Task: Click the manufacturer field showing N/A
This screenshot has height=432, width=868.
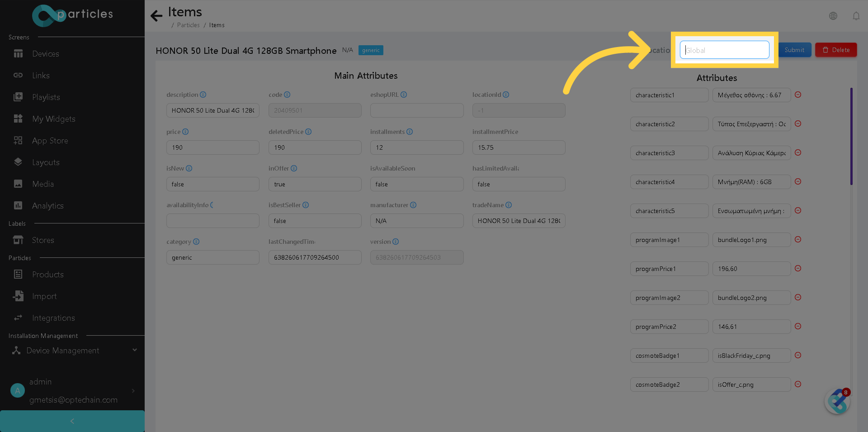Action: click(x=417, y=221)
